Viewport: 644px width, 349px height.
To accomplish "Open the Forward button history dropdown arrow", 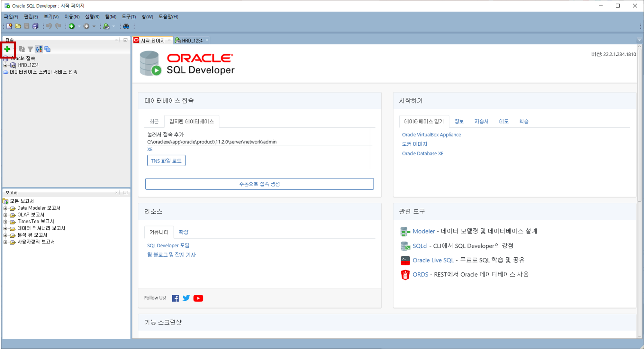I will [x=94, y=26].
